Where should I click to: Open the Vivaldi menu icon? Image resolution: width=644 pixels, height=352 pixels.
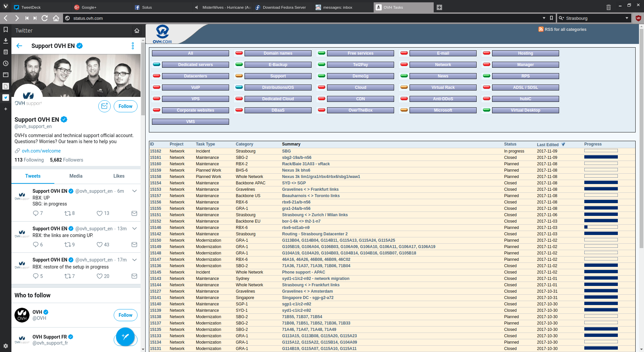pos(5,6)
